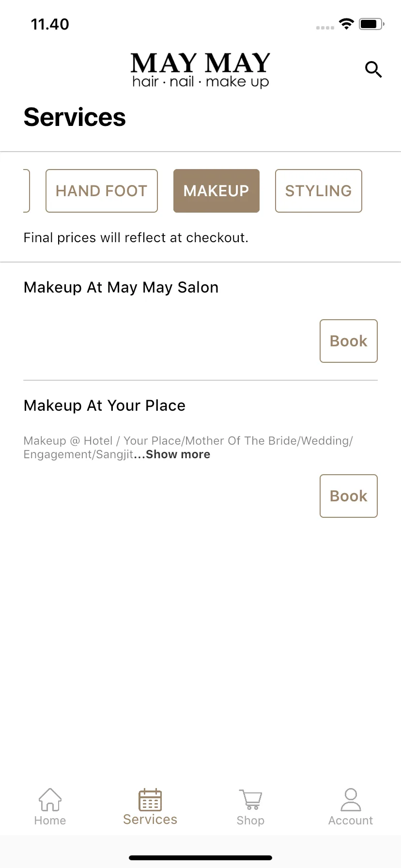Image resolution: width=401 pixels, height=868 pixels.
Task: Select the HAND FOOT category tab
Action: (102, 191)
